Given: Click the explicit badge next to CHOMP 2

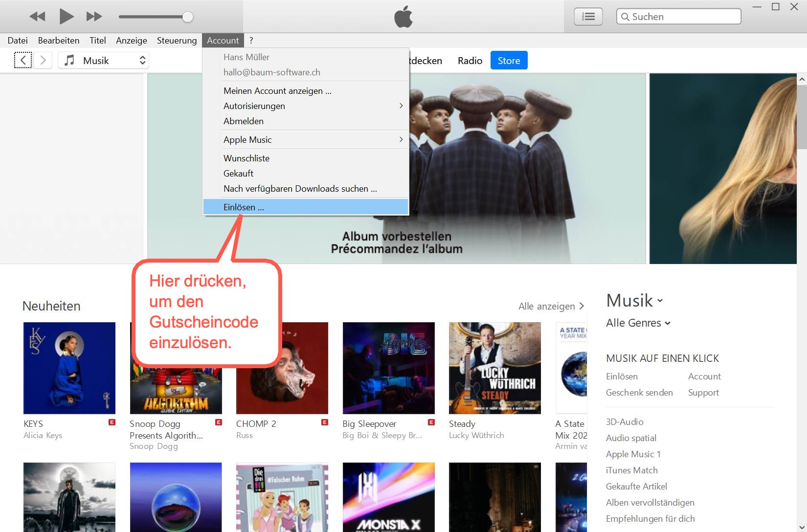Looking at the screenshot, I should [325, 422].
